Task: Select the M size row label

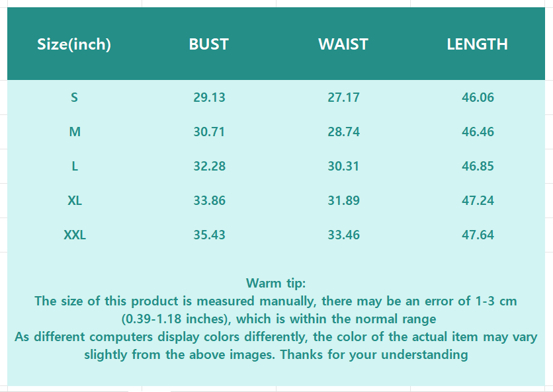Action: pos(75,132)
